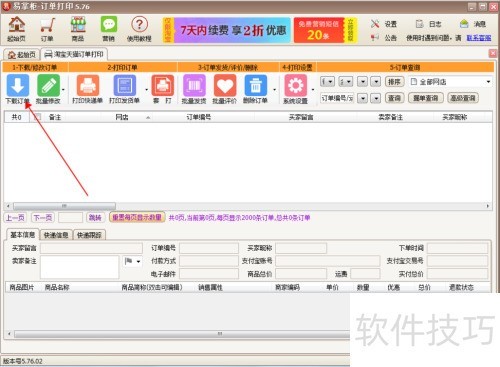The image size is (500, 367).
Task: Expand the arrow next to 批量修改
Action: click(x=63, y=89)
